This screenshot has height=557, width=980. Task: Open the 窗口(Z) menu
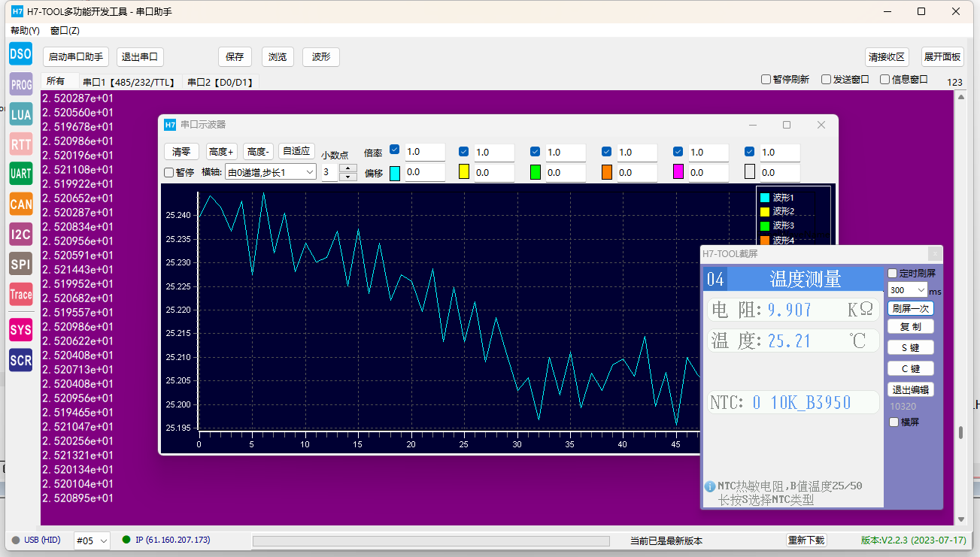click(x=65, y=31)
